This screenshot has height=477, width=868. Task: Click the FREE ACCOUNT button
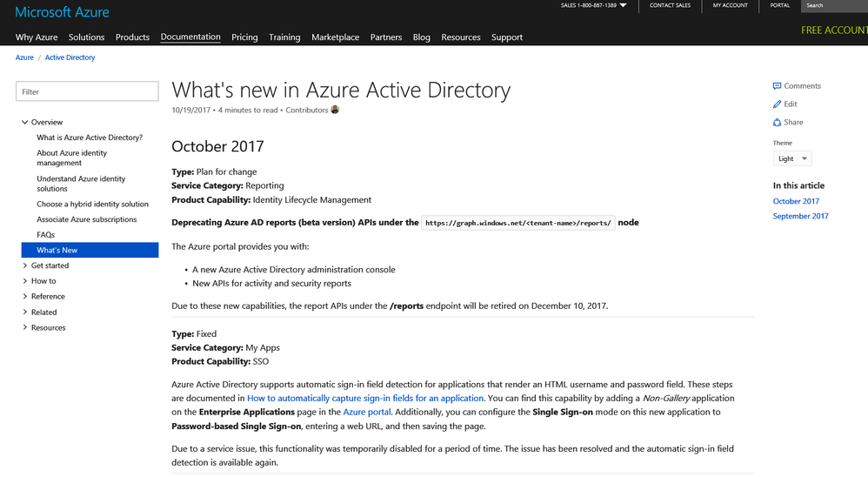point(834,30)
